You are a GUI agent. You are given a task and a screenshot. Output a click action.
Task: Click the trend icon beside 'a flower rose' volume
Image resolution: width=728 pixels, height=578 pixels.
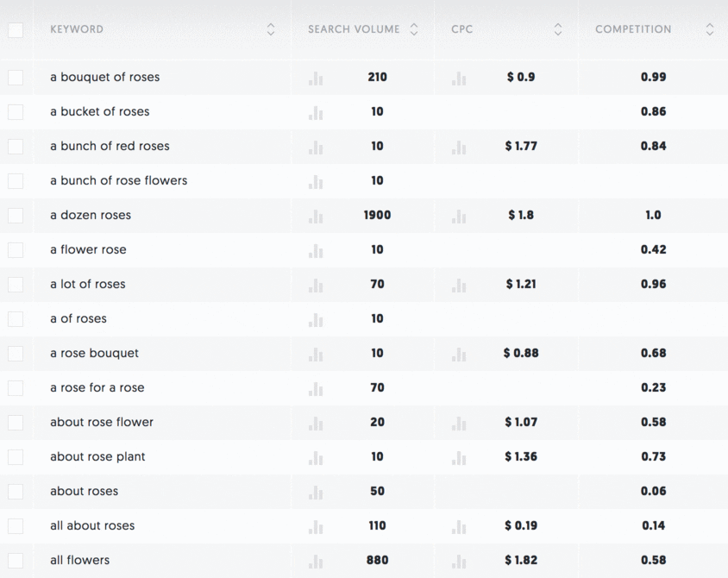point(316,249)
